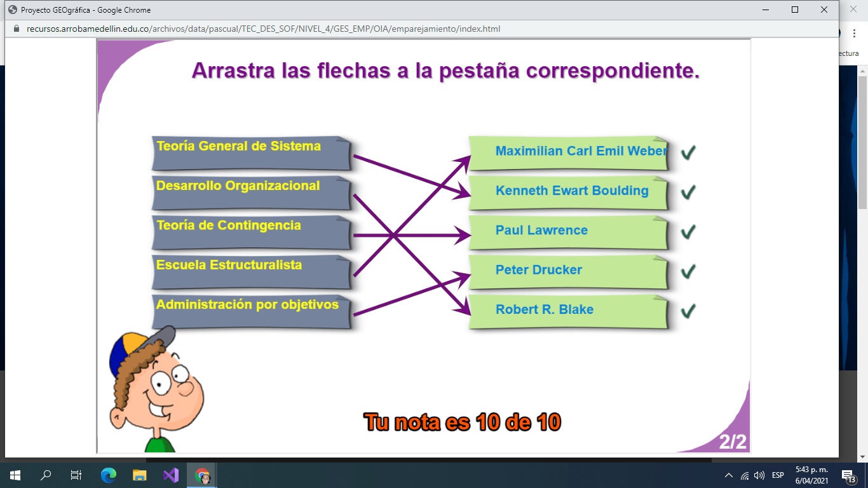The image size is (868, 488).
Task: Click the lock icon in address bar
Action: (17, 29)
